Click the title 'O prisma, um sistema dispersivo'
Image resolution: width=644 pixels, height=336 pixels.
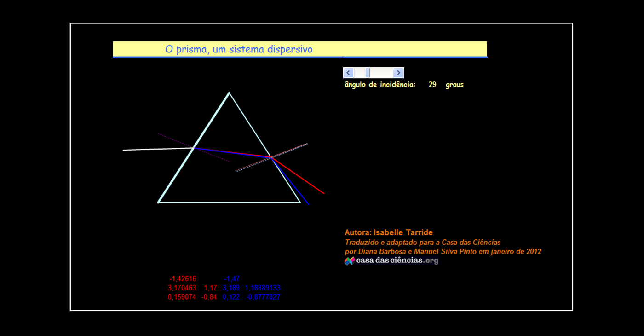coord(239,49)
